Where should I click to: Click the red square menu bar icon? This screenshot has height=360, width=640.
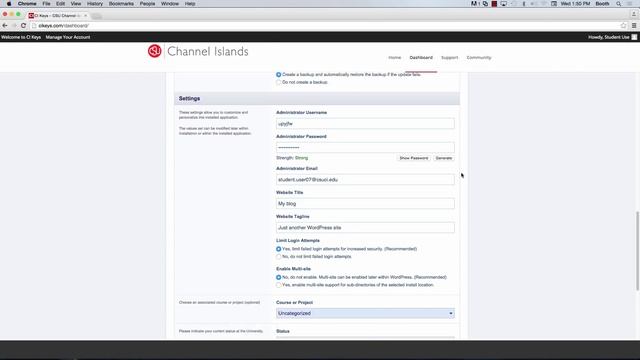coord(494,4)
